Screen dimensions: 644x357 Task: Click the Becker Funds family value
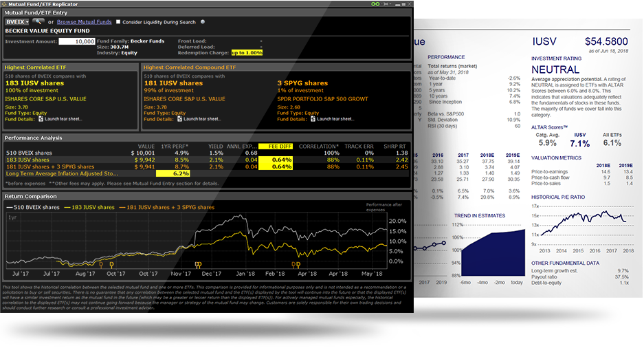point(148,41)
